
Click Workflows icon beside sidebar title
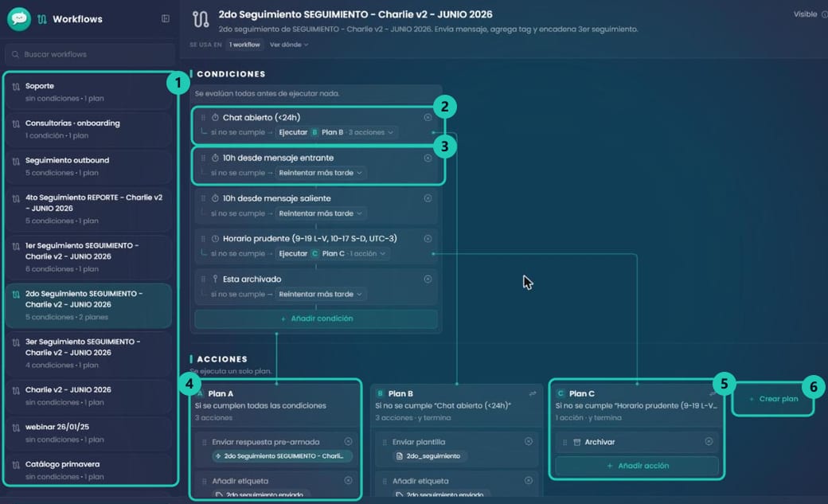pyautogui.click(x=42, y=19)
